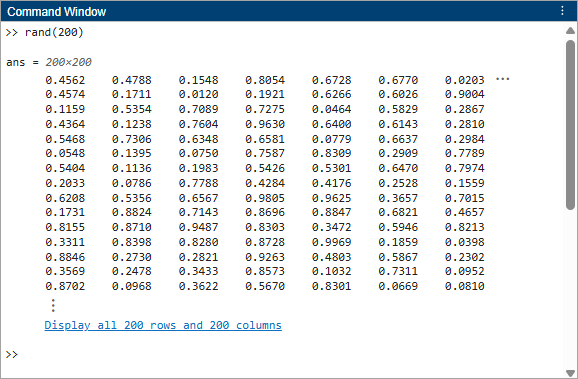Click the scrollbar up arrow
578x379 pixels.
570,31
